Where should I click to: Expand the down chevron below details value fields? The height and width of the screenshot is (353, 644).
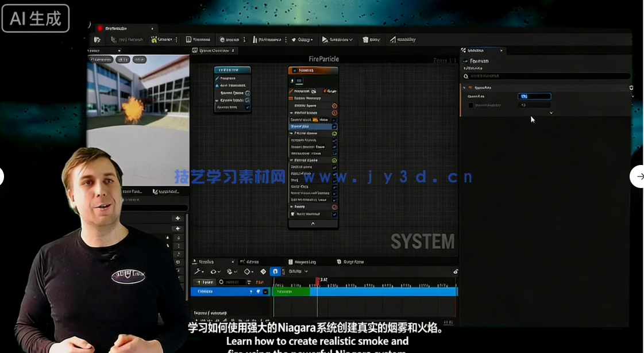pyautogui.click(x=552, y=113)
